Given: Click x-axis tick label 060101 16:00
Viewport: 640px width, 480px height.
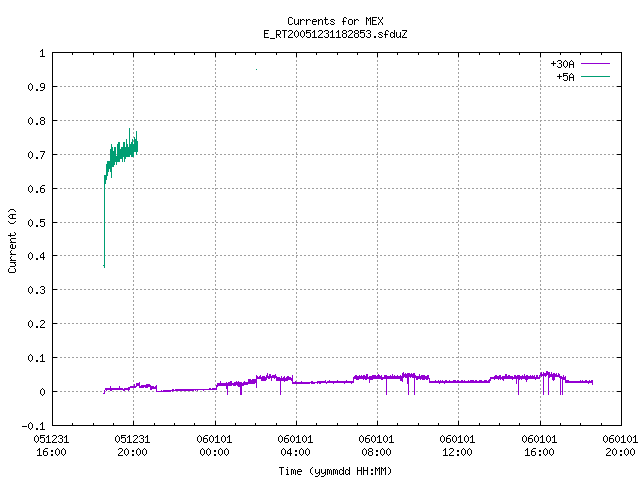Looking at the screenshot, I should (x=539, y=446).
